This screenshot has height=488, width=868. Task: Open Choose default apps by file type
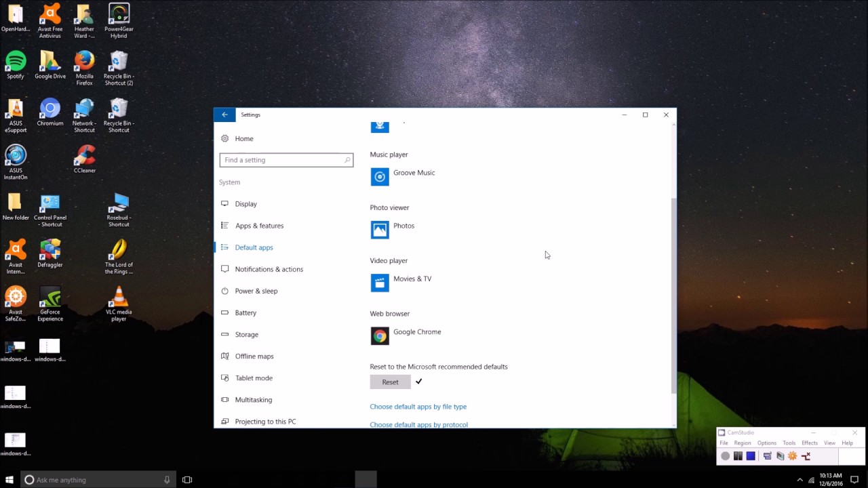pyautogui.click(x=418, y=407)
